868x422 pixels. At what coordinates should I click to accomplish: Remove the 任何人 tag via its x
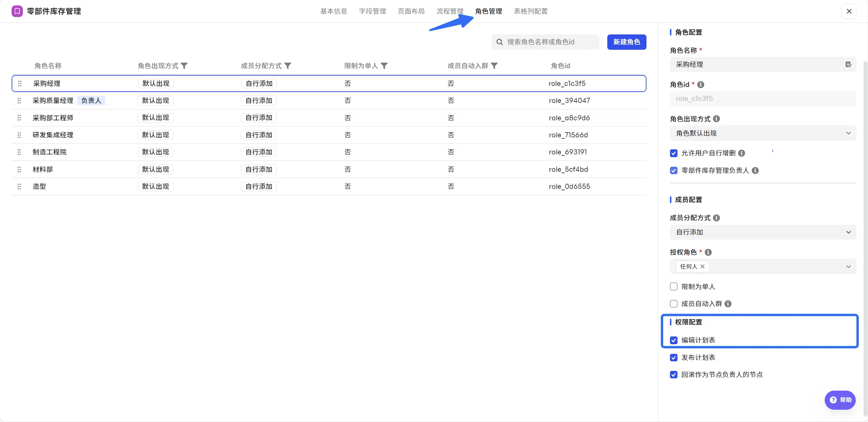pos(702,267)
